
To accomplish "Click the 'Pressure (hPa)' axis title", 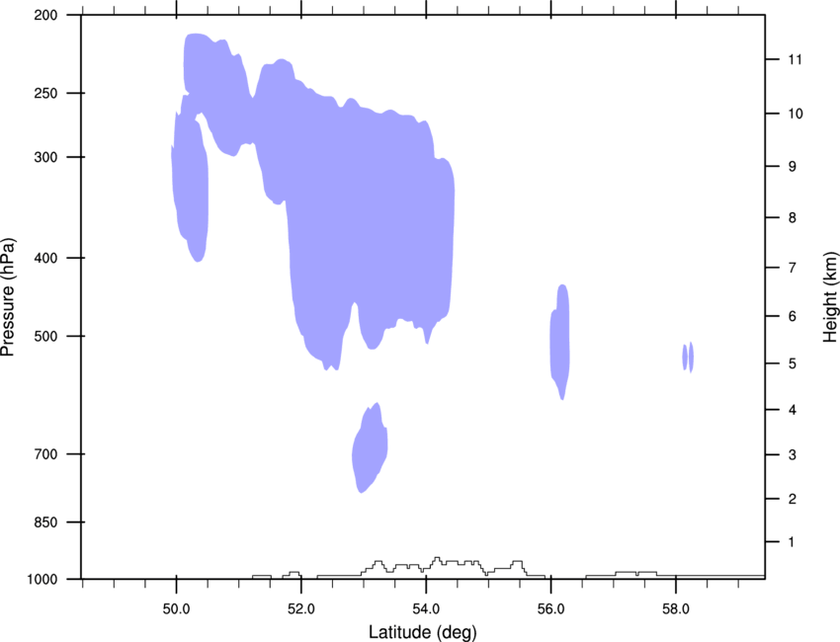I will click(x=8, y=297).
